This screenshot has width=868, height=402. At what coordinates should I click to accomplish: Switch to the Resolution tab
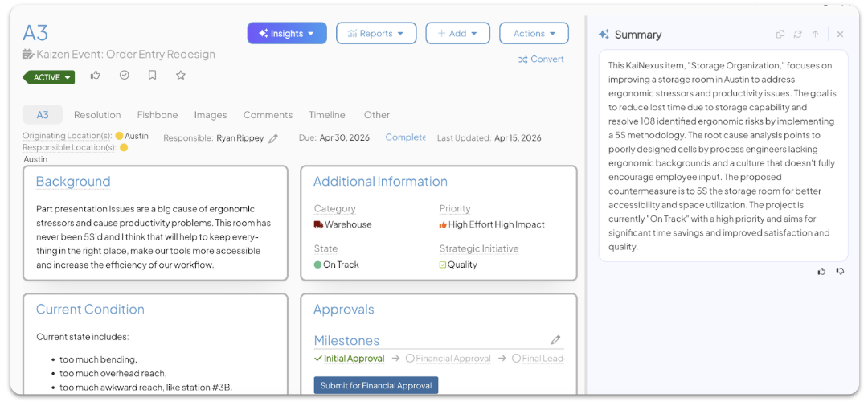pyautogui.click(x=97, y=115)
